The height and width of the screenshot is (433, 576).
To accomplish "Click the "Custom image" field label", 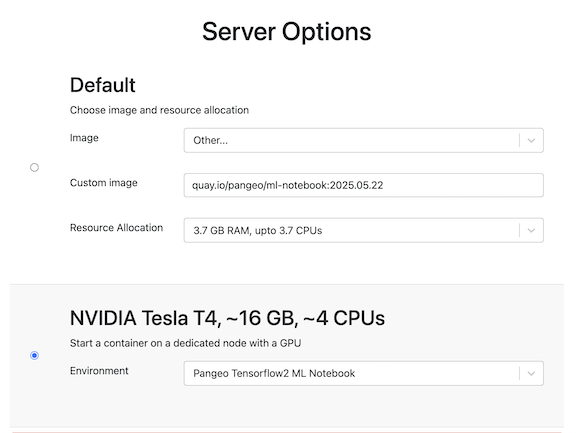I will click(104, 183).
